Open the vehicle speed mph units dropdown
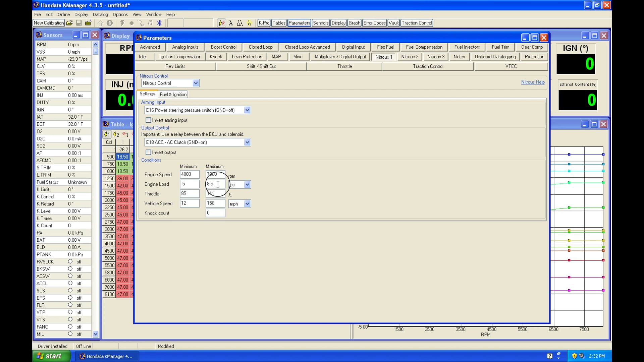Image resolution: width=644 pixels, height=362 pixels. [x=247, y=204]
